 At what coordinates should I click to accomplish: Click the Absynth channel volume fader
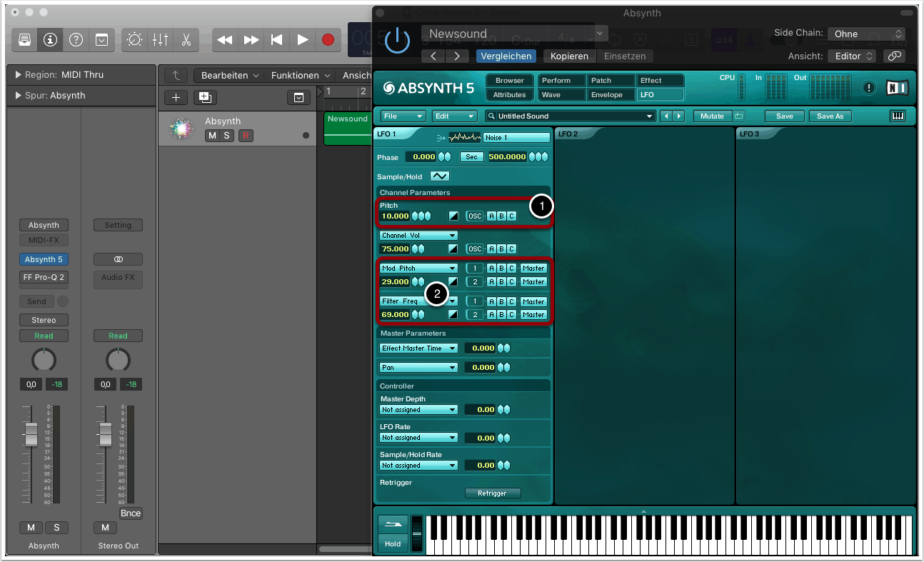point(31,433)
